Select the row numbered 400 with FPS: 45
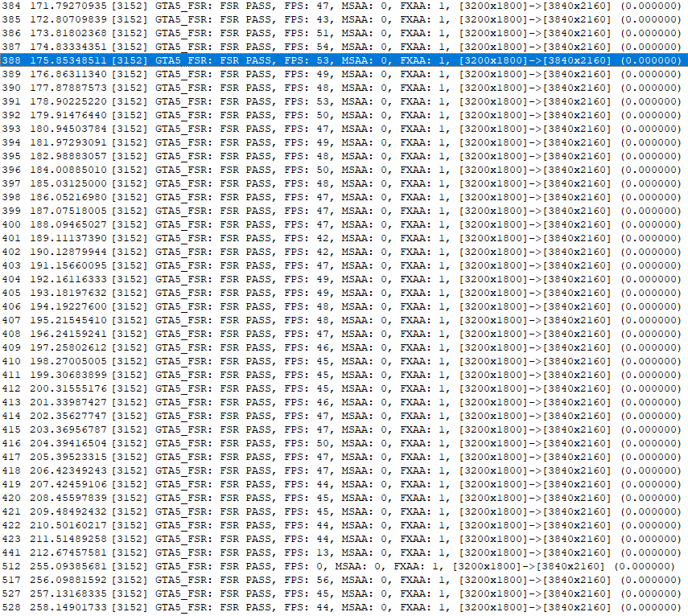 pyautogui.click(x=322, y=225)
